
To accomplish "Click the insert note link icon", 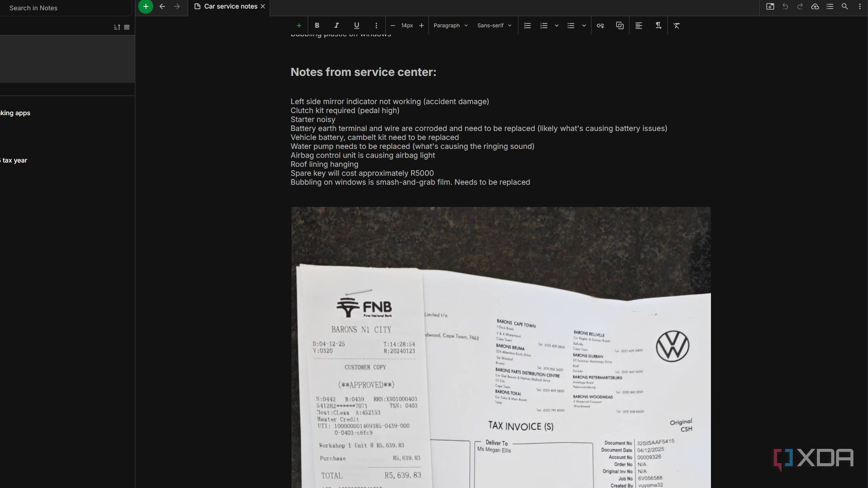I will tap(620, 26).
